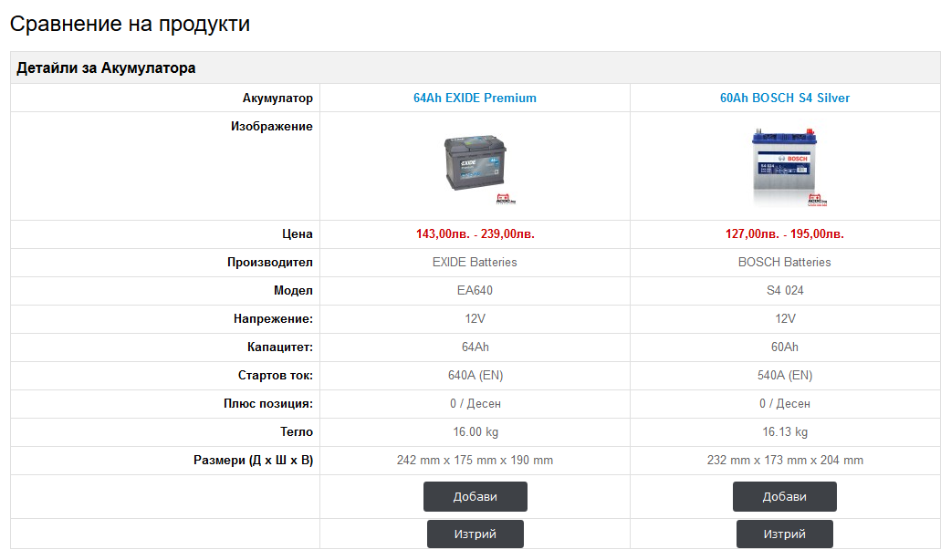Click the BOSCH battery product image
The width and height of the screenshot is (951, 560).
tap(785, 166)
